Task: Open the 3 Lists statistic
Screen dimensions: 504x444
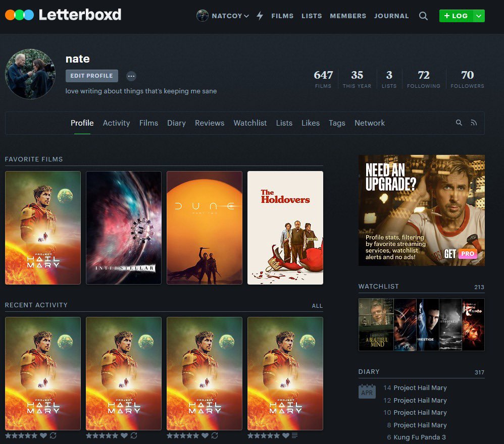Action: 389,79
